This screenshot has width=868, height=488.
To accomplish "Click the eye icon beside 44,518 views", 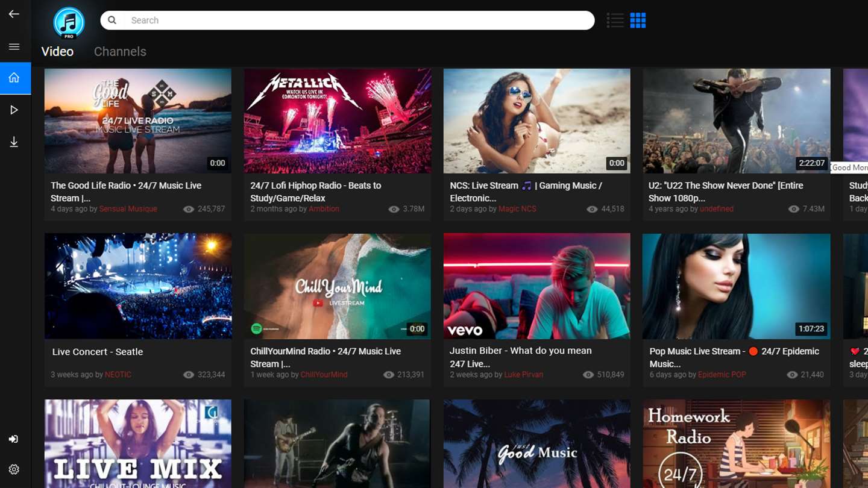I will (x=592, y=209).
